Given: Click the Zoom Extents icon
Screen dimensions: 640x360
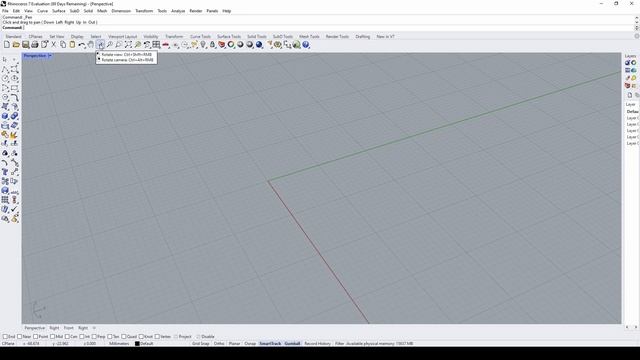Looking at the screenshot, I should coord(128,45).
